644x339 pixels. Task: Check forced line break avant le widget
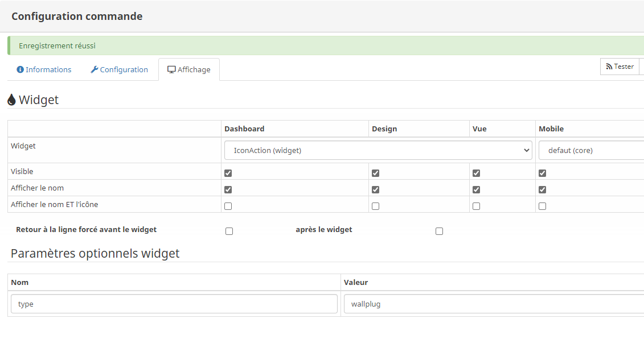pos(229,231)
